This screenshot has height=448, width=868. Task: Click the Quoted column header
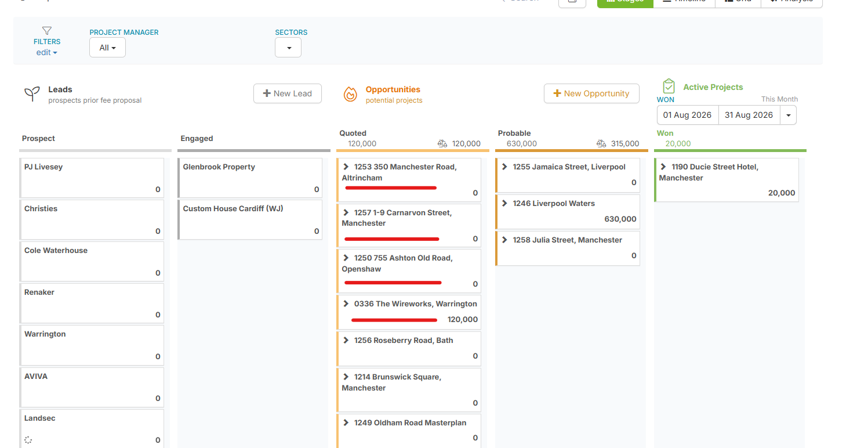click(353, 133)
